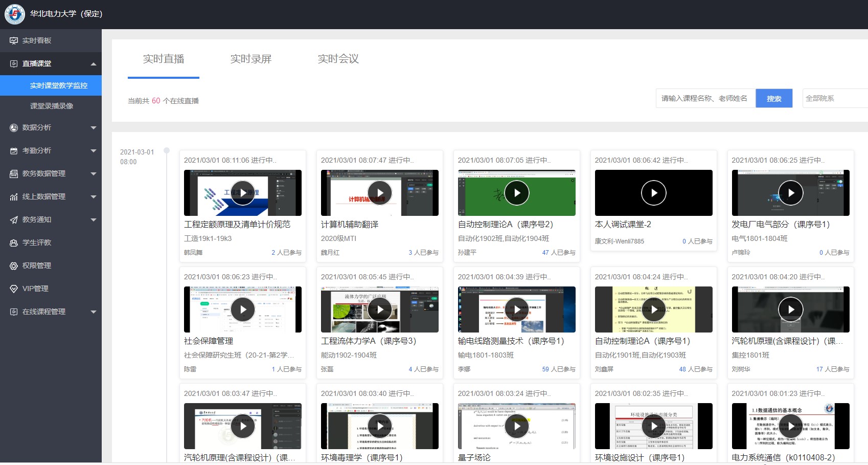Click the 线上数据管理 chart icon
Image resolution: width=868 pixels, height=465 pixels.
14,197
